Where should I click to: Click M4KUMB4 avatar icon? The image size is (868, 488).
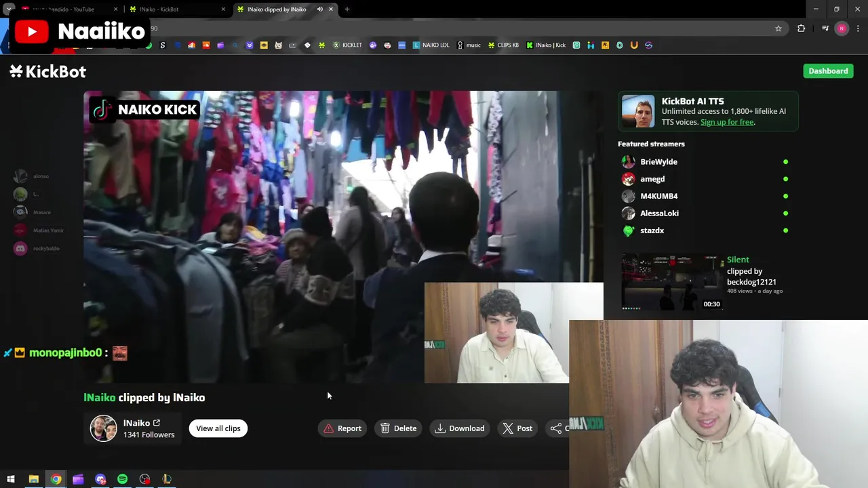629,196
